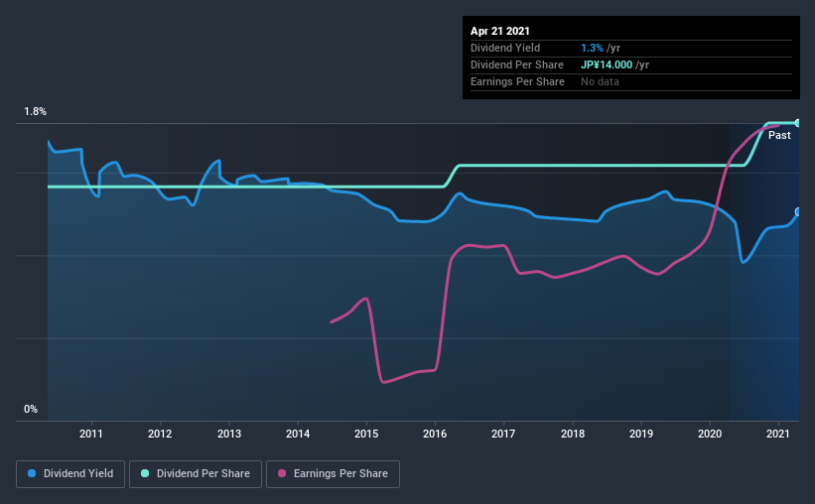Click the blue Dividend Yield endpoint marker
The image size is (815, 504).
[797, 211]
